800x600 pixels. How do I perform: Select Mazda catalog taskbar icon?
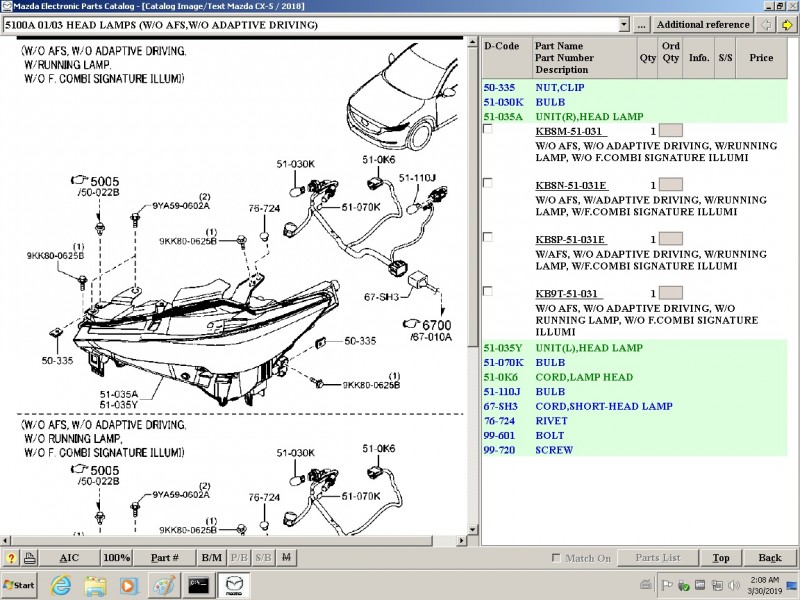234,585
